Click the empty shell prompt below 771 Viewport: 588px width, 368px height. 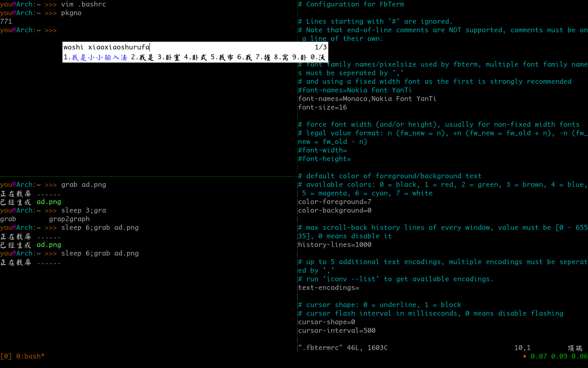(29, 30)
